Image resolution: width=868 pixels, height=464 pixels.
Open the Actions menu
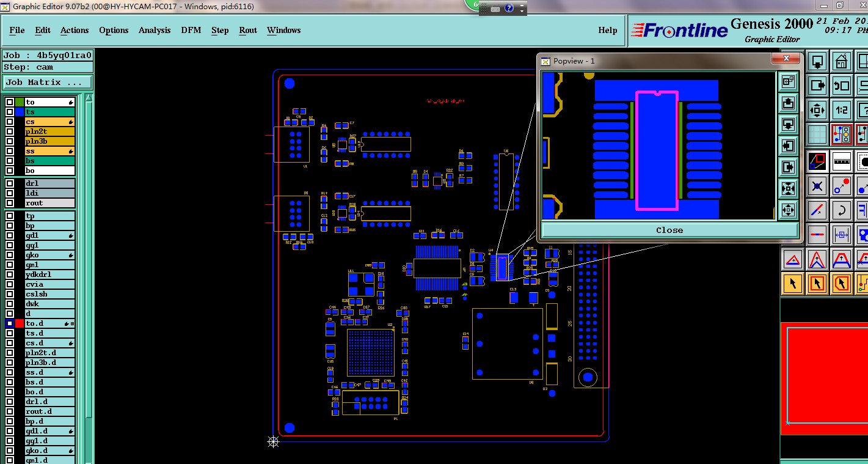(75, 30)
